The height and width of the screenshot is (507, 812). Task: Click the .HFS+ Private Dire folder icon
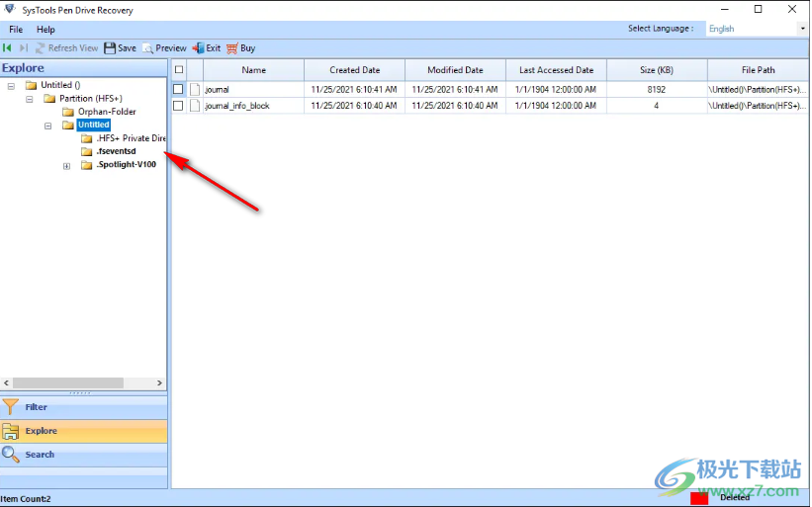[x=87, y=138]
